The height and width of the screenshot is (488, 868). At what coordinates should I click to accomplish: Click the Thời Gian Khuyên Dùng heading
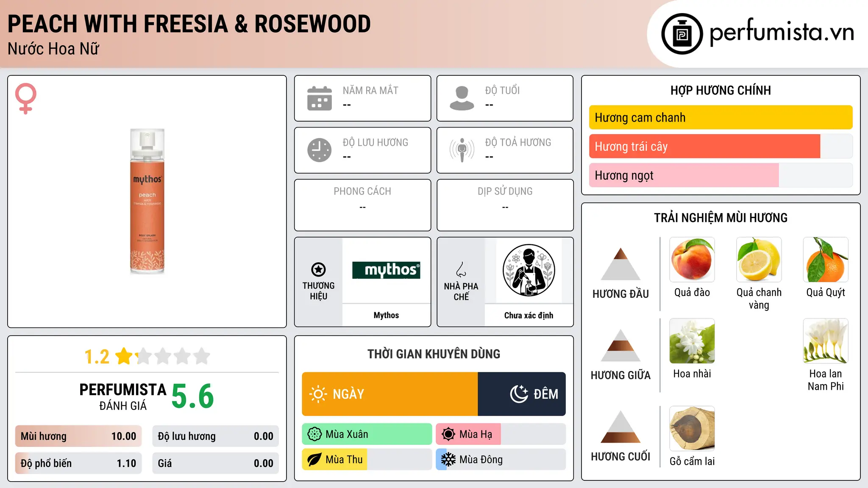pos(434,354)
